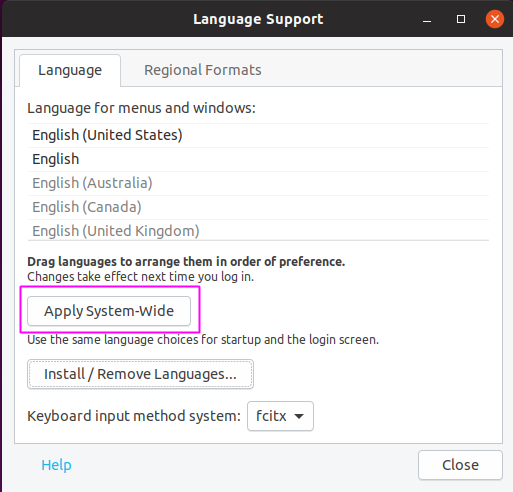Select English (Canada) in the language list
Image resolution: width=513 pixels, height=492 pixels.
coord(258,207)
